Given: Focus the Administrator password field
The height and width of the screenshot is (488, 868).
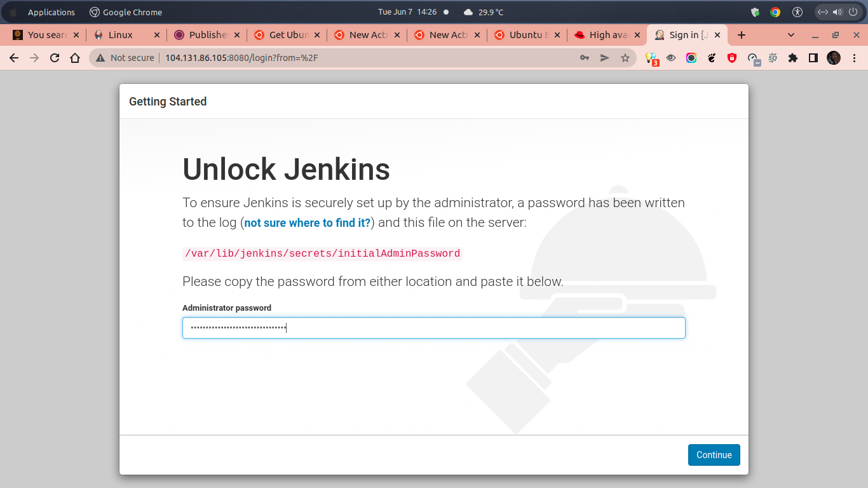Looking at the screenshot, I should (434, 328).
